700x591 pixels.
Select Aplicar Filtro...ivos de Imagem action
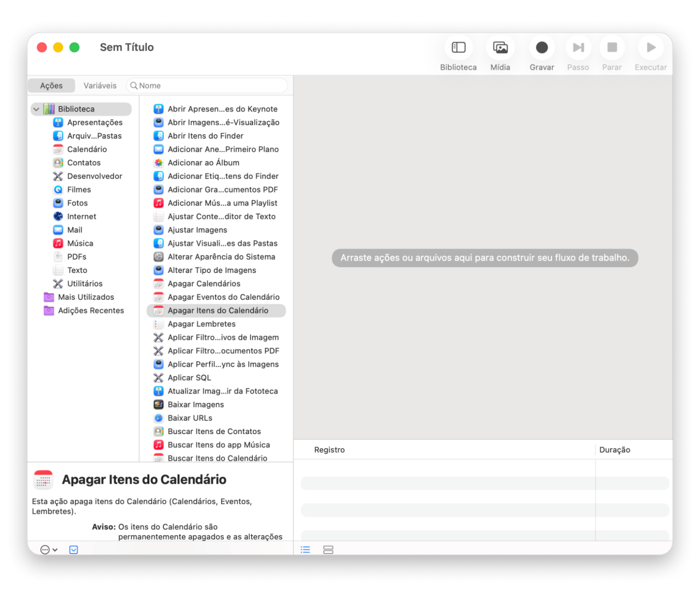216,338
